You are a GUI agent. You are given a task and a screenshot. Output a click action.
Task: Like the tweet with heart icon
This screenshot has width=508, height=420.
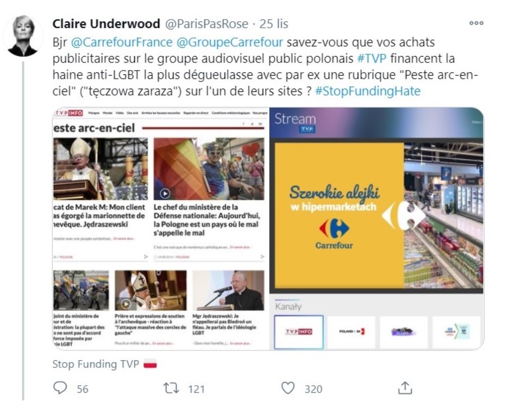click(288, 388)
